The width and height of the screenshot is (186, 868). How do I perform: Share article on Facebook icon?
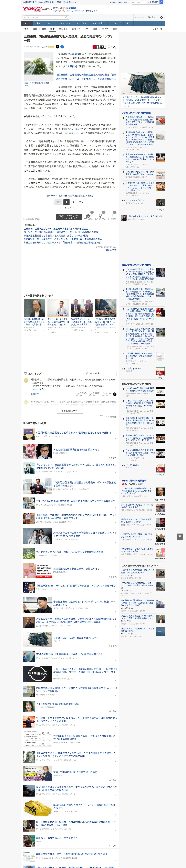62,47
